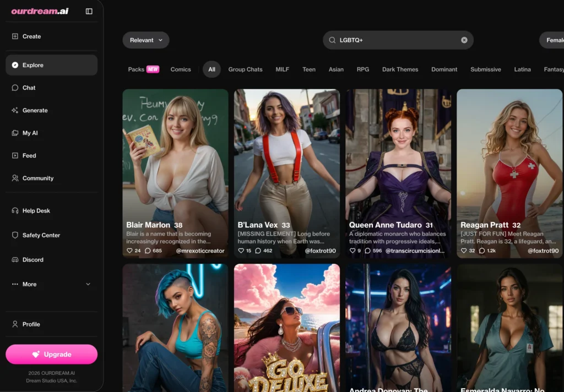Viewport: 564px width, 392px height.
Task: Like Blair Marlon with heart icon
Action: click(x=129, y=251)
